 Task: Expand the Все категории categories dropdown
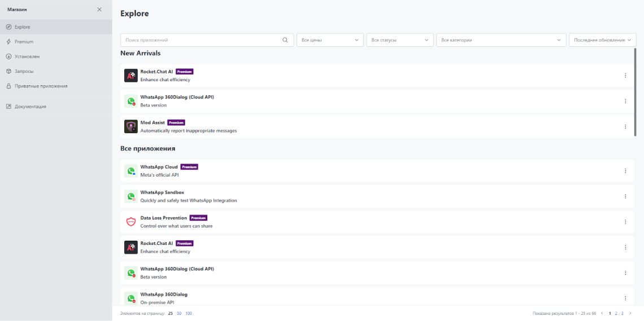pos(501,40)
